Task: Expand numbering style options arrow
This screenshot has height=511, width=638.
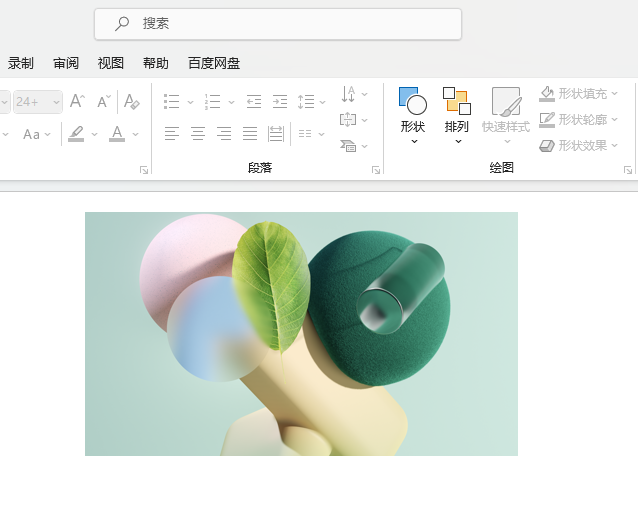Action: click(x=231, y=102)
